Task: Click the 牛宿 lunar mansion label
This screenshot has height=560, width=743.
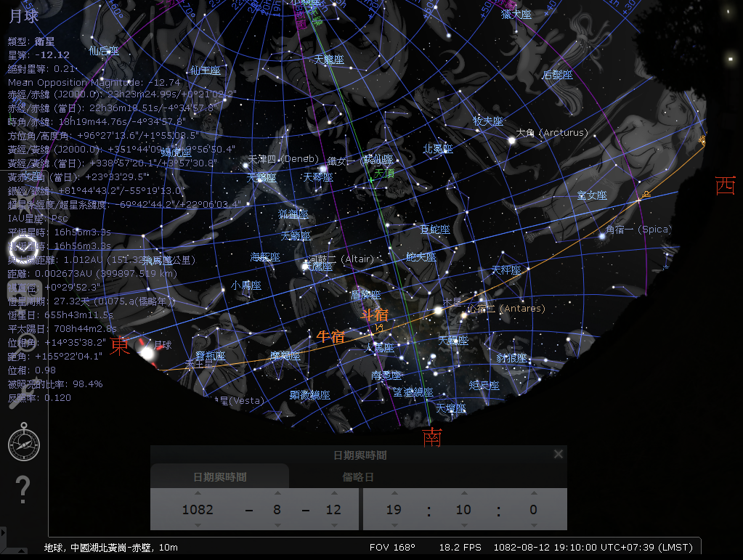Action: 330,337
